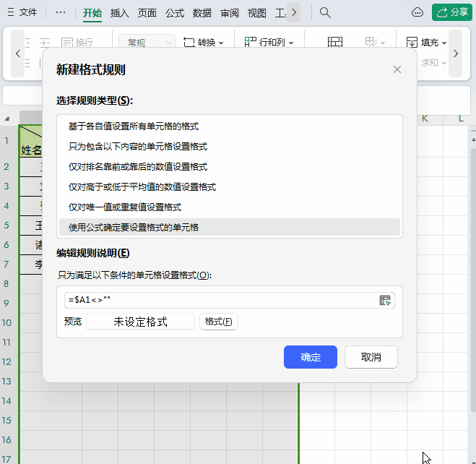This screenshot has height=464, width=476.
Task: Click the search magnifier icon
Action: (325, 12)
